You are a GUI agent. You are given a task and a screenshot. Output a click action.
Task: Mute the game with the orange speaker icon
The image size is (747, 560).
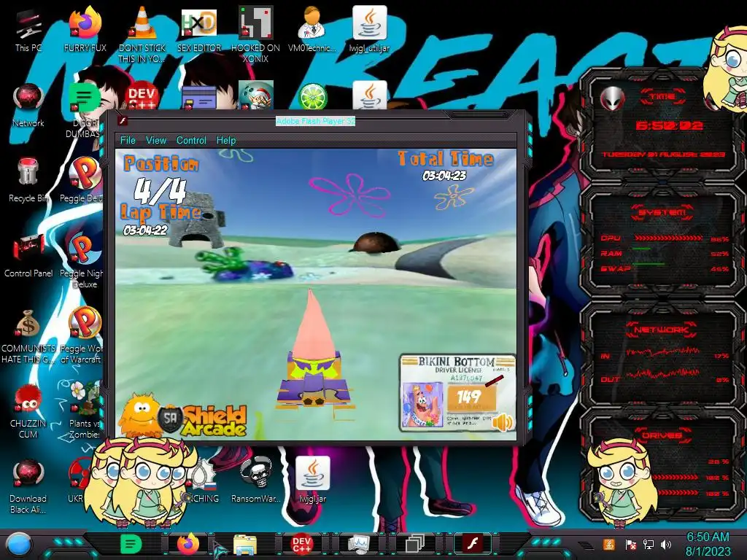point(503,422)
